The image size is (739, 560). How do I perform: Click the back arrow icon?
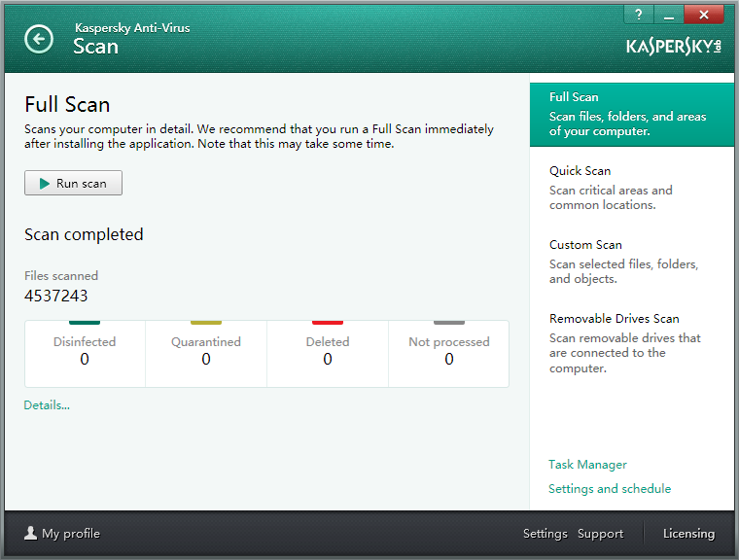[x=39, y=39]
